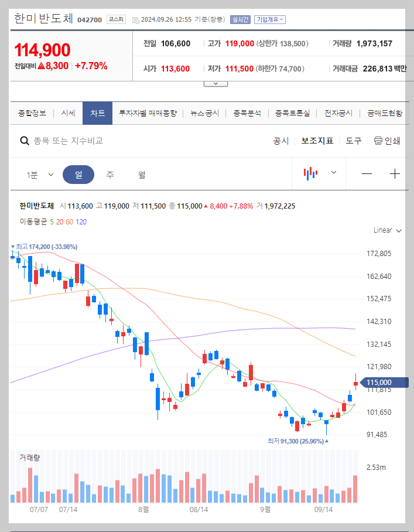
Task: Open the 1분 time interval dropdown
Action: coord(39,174)
